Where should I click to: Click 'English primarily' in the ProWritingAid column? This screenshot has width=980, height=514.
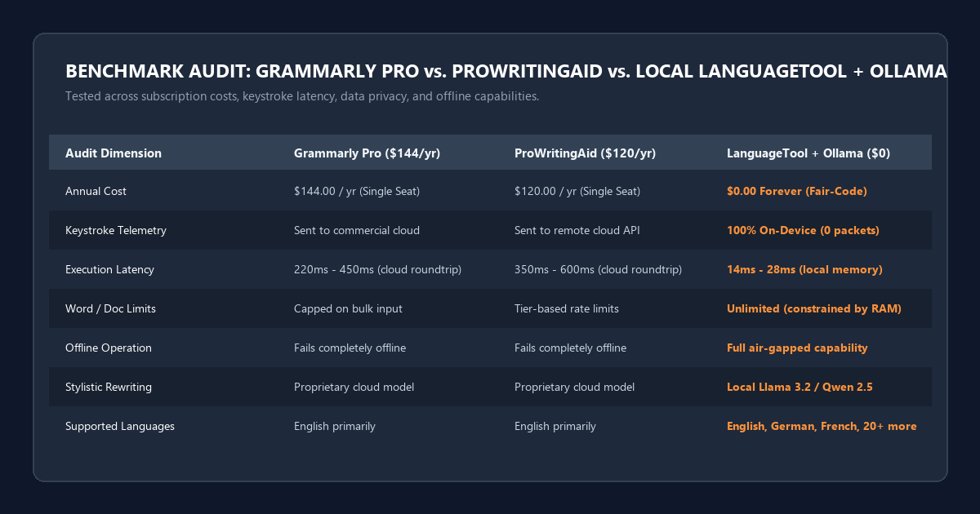(555, 426)
